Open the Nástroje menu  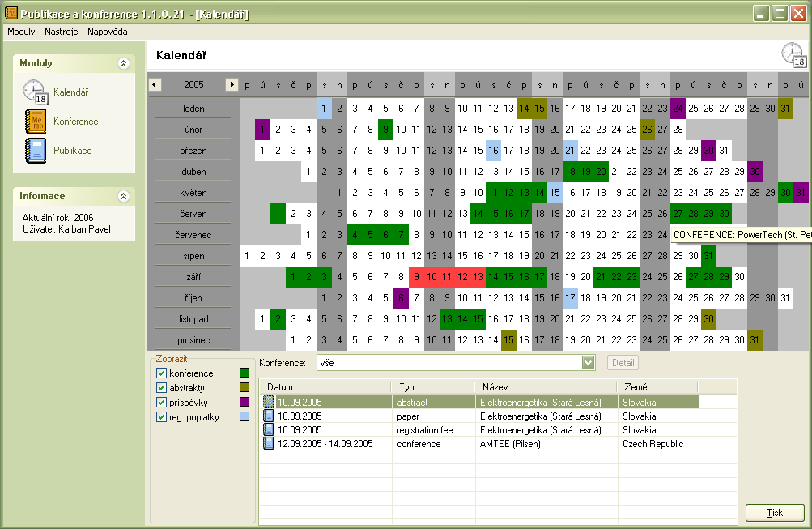pos(61,32)
